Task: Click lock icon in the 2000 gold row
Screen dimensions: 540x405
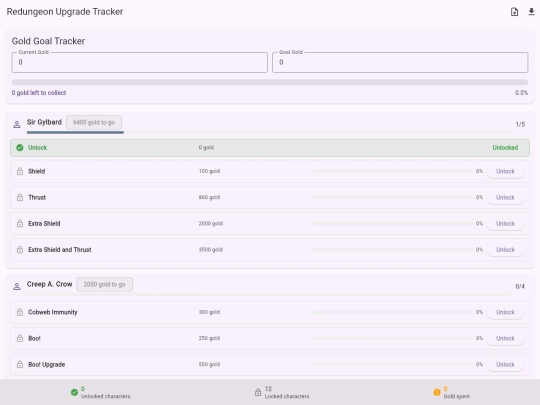Action: [20, 224]
